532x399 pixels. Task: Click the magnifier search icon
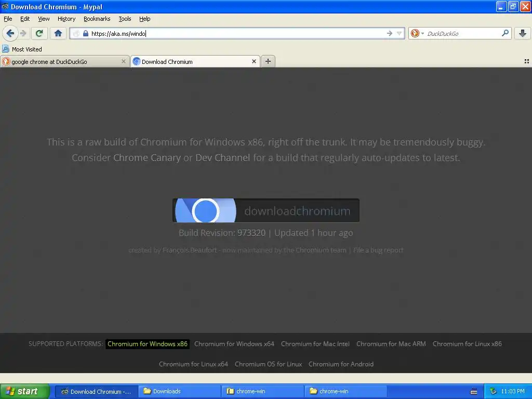(505, 33)
